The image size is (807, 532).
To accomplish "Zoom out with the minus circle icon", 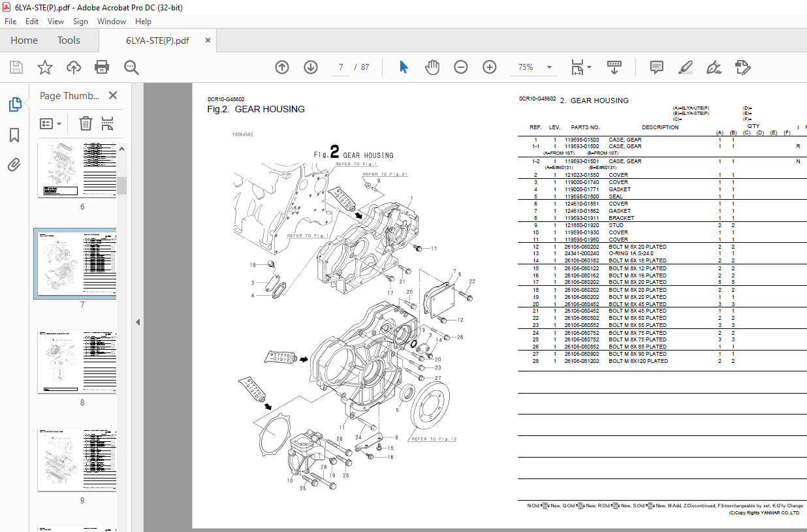I will (461, 67).
